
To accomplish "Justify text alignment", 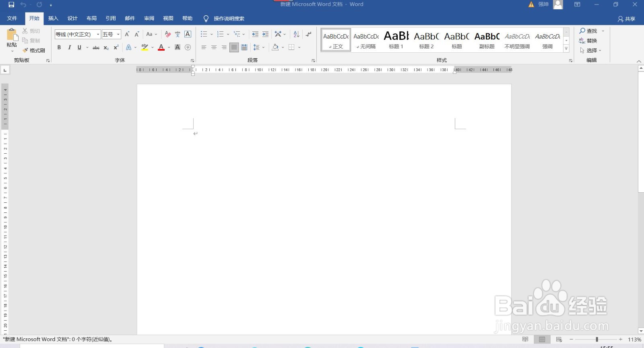I will tap(234, 47).
